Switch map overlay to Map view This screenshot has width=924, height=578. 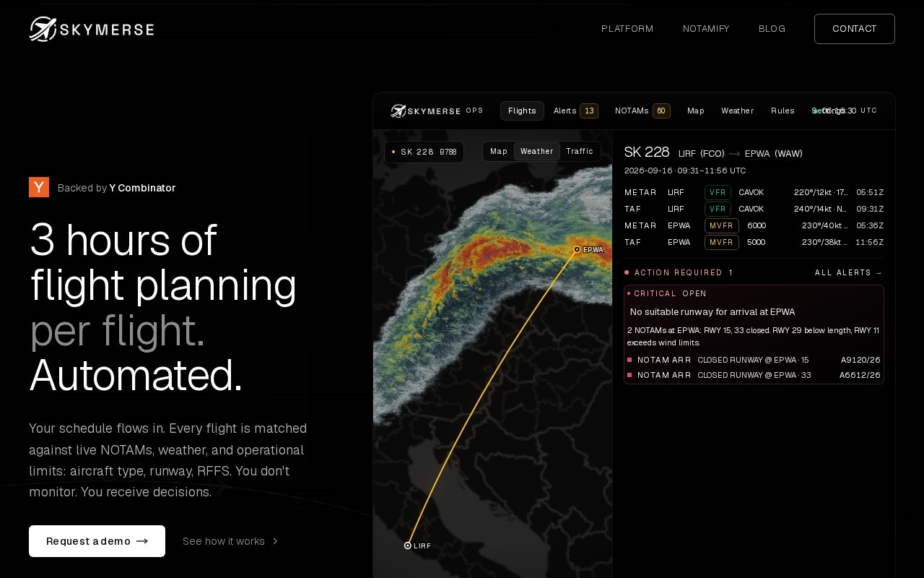(499, 151)
